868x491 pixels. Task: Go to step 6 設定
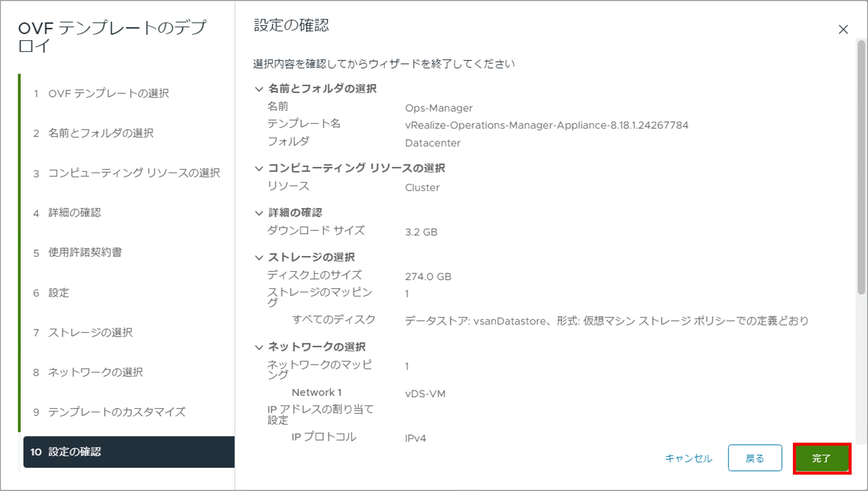click(51, 293)
